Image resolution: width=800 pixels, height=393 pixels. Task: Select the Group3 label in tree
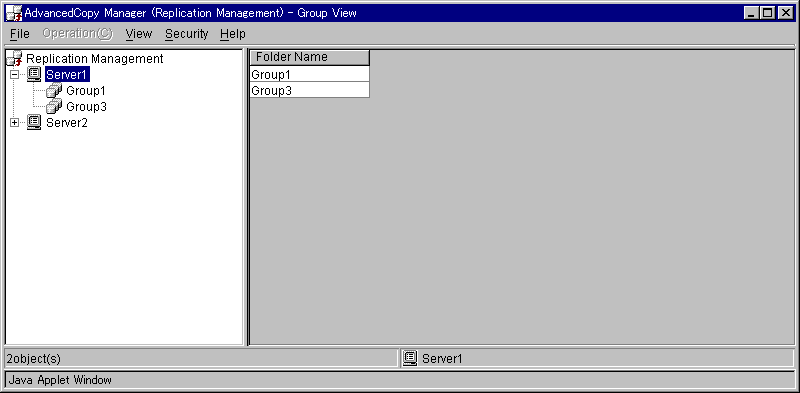pyautogui.click(x=86, y=107)
